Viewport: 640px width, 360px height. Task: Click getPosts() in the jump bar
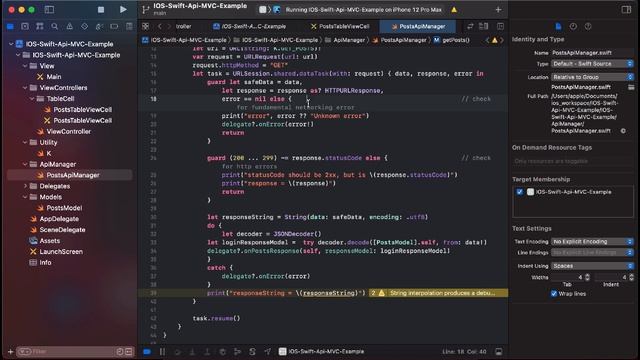[451, 40]
